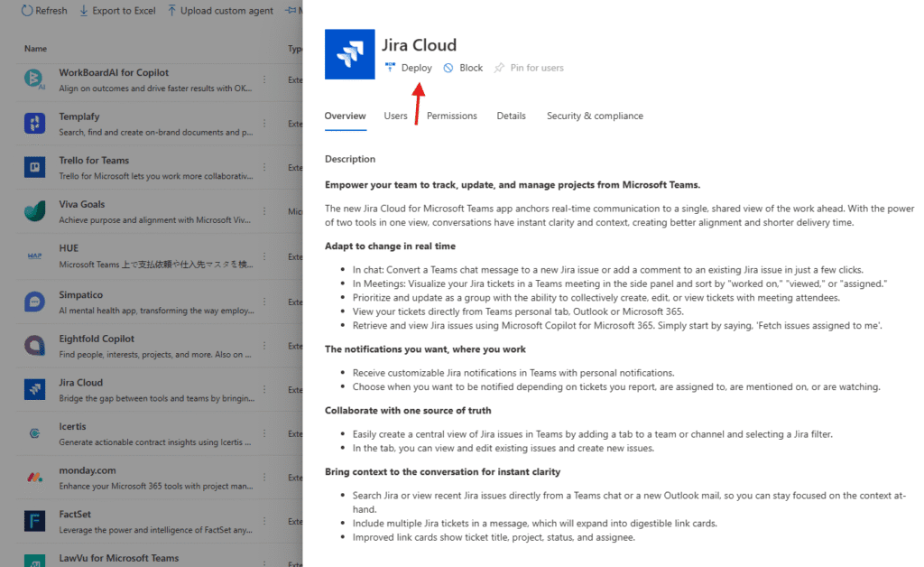Screen dimensions: 924x567
Task: Click the Viva Goals app icon
Action: tap(34, 210)
